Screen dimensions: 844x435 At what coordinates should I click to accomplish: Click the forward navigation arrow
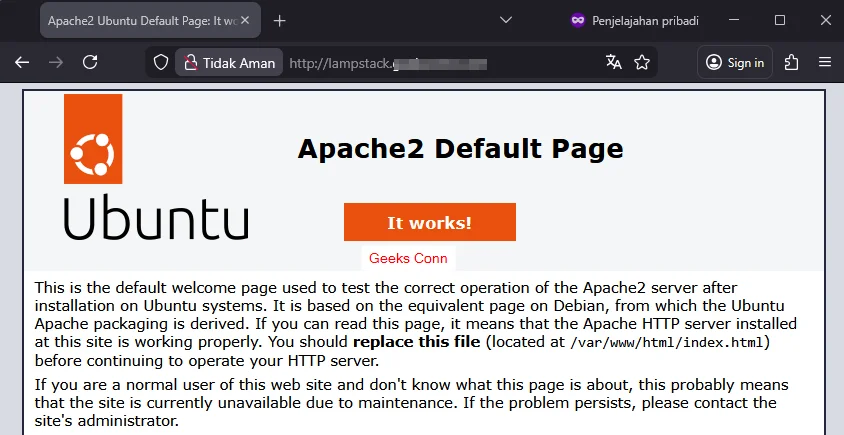(x=56, y=62)
